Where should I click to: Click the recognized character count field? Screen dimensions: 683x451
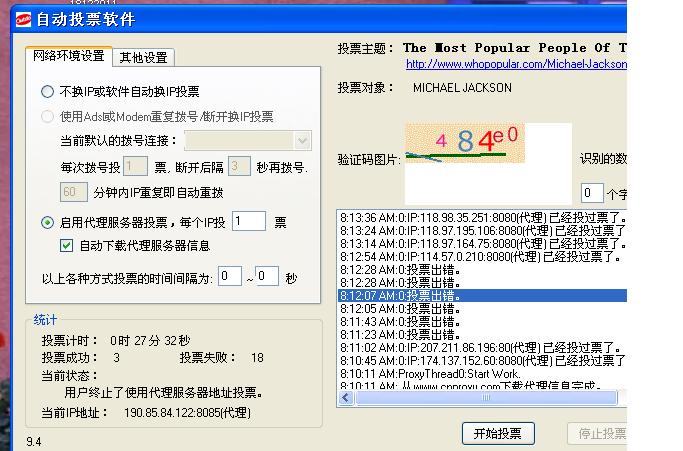point(591,192)
